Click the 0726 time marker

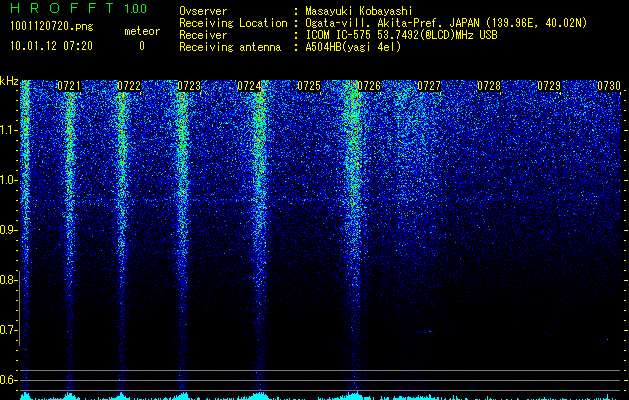[369, 86]
